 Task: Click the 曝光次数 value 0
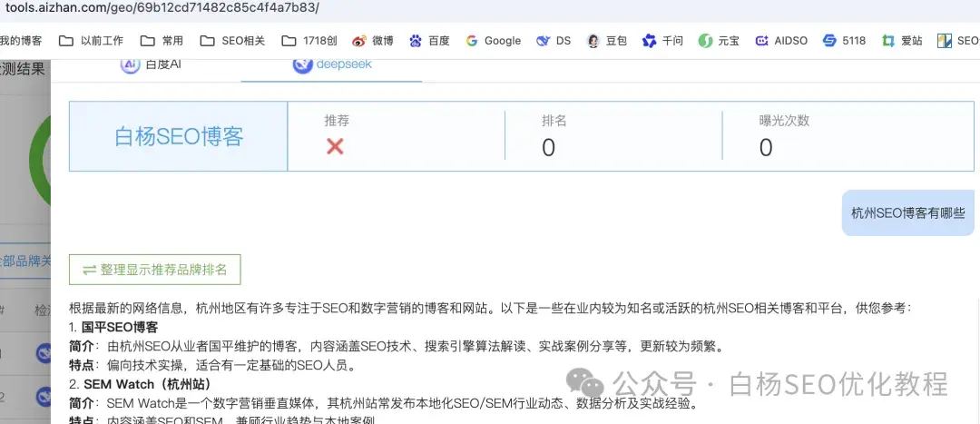coord(766,148)
